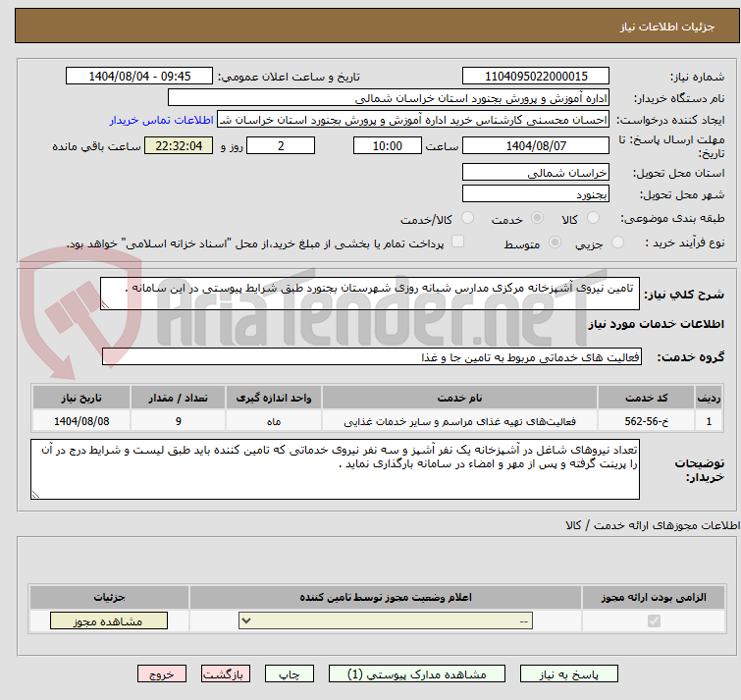The height and width of the screenshot is (700, 741).
Task: Select the کالا radio button
Action: [593, 218]
